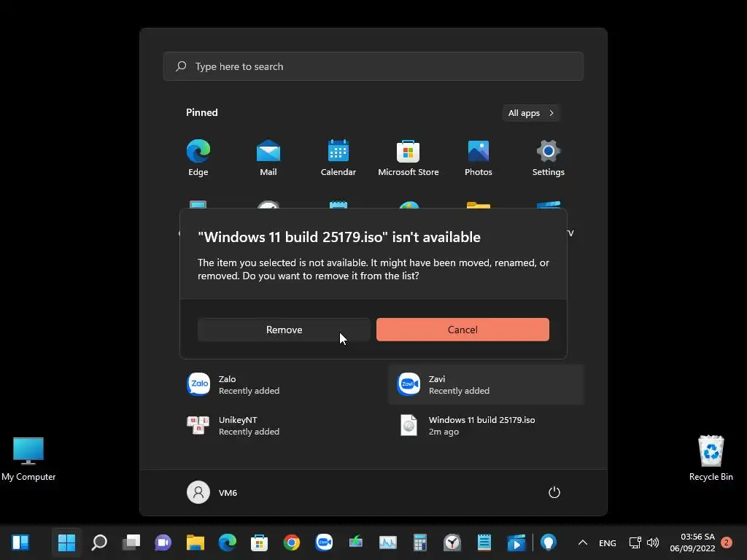
Task: Open the Recycle Bin desktop icon
Action: tap(711, 459)
